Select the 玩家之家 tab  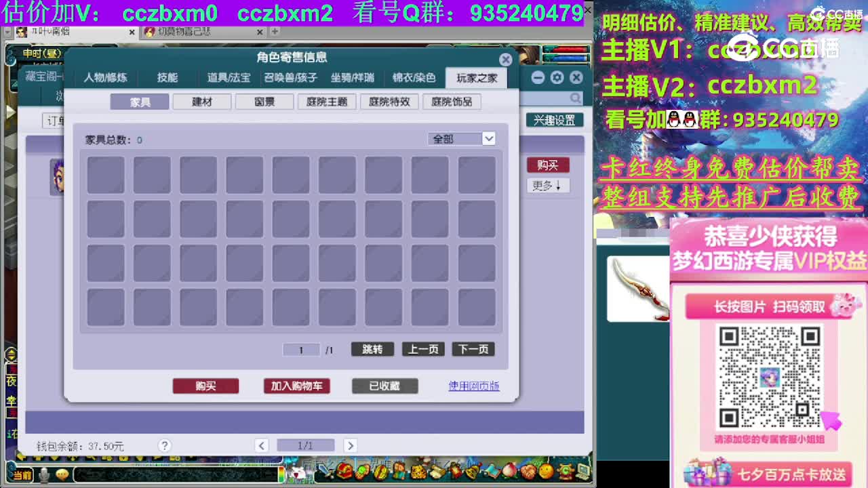[477, 77]
